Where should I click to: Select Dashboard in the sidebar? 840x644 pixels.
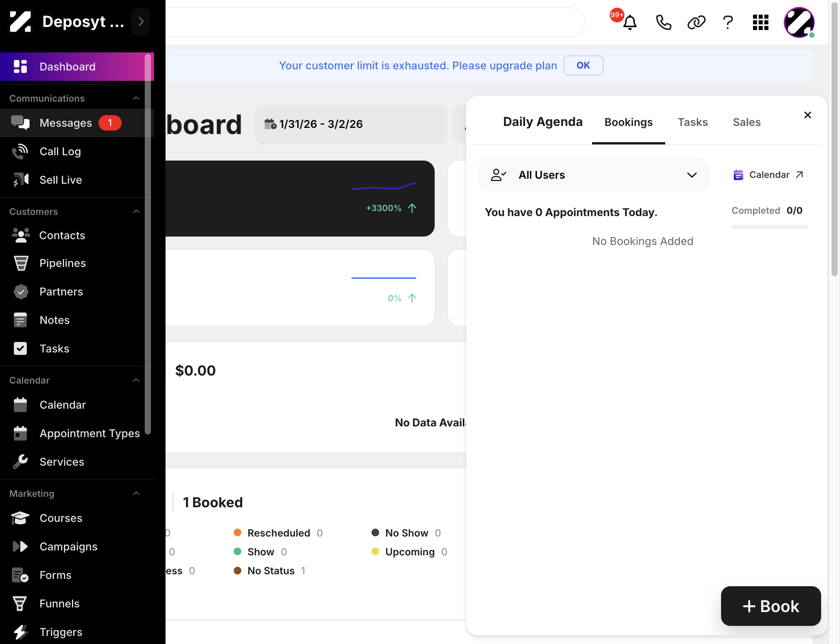pyautogui.click(x=77, y=67)
